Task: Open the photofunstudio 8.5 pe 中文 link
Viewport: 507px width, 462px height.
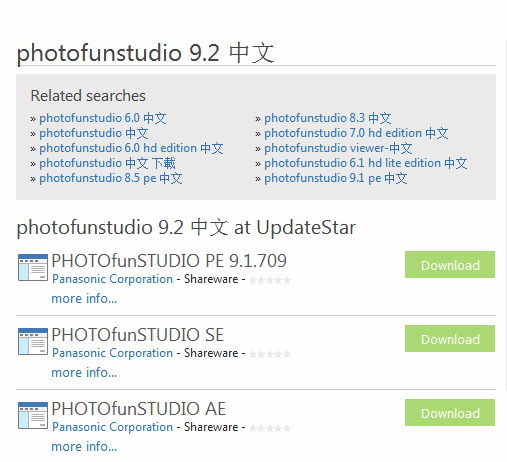Action: [111, 178]
